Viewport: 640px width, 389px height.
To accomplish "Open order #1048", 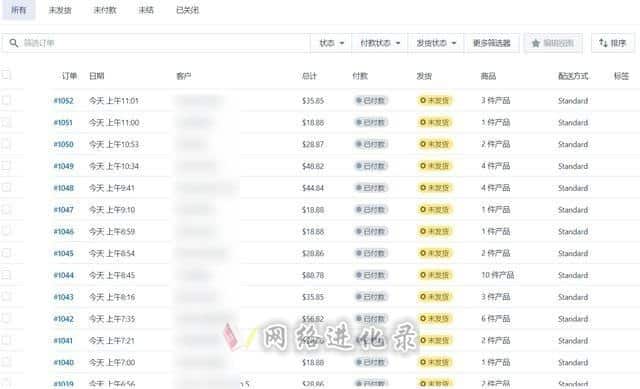I will point(64,188).
